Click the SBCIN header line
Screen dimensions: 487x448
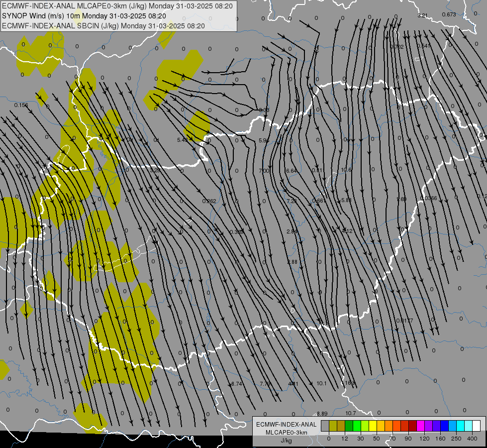tap(103, 26)
